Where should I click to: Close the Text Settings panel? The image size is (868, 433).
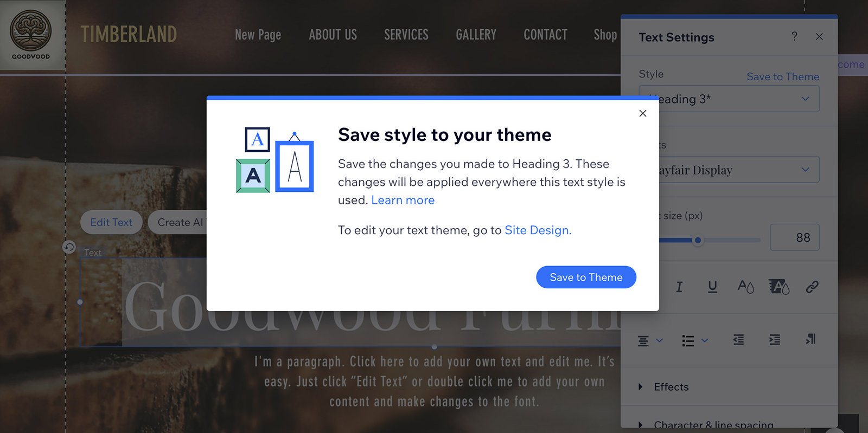coord(819,36)
